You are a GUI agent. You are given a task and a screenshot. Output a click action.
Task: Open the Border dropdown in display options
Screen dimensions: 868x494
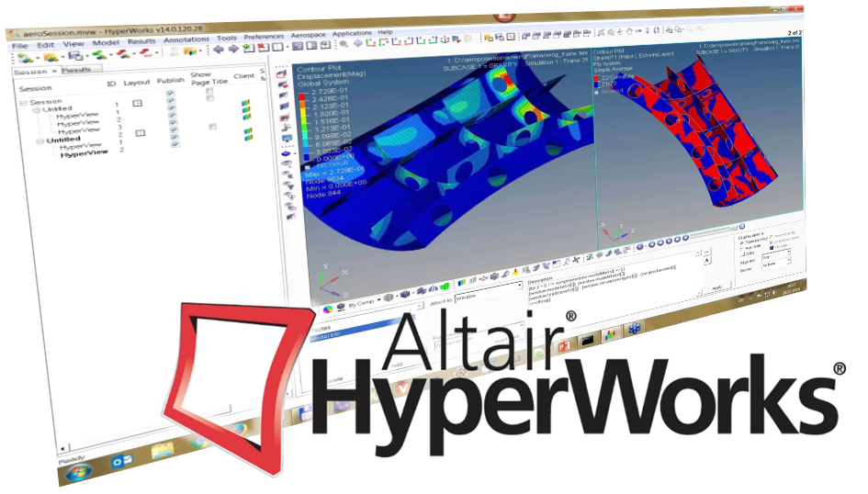pos(776,264)
